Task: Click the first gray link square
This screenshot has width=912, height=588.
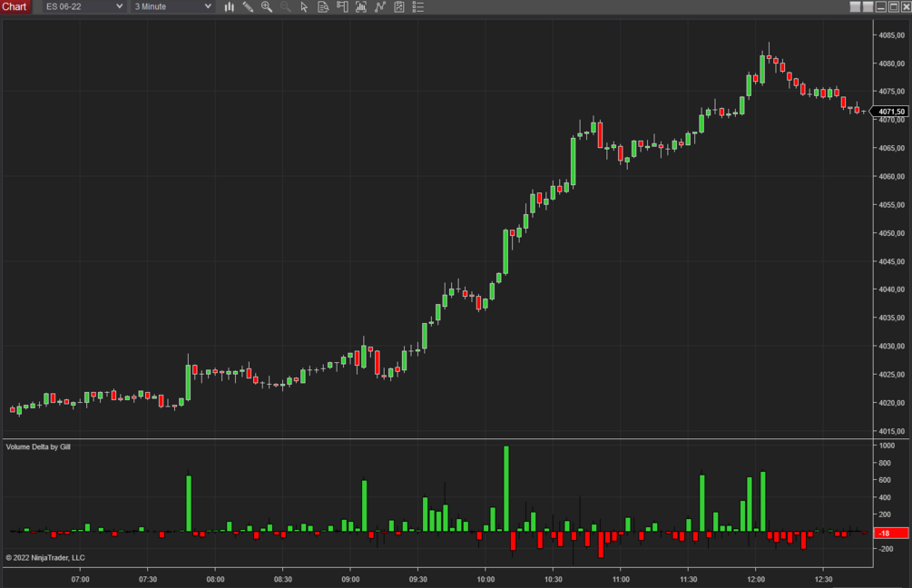Action: coord(855,7)
